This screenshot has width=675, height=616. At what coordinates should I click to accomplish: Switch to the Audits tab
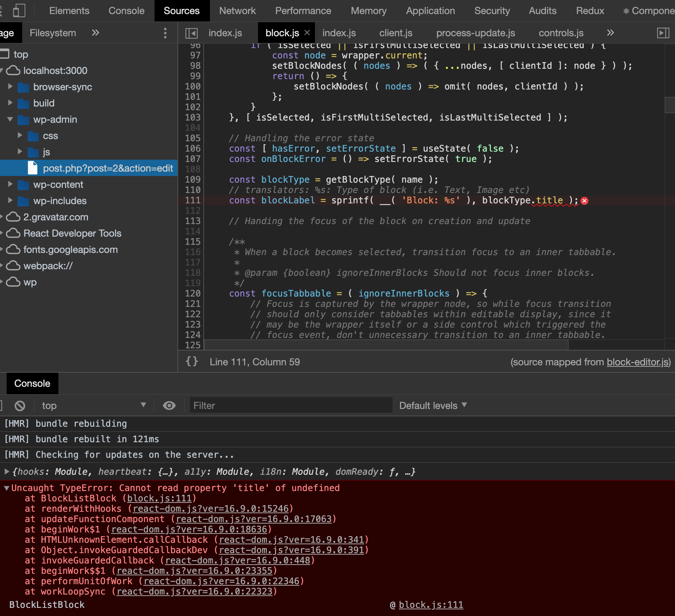coord(542,11)
